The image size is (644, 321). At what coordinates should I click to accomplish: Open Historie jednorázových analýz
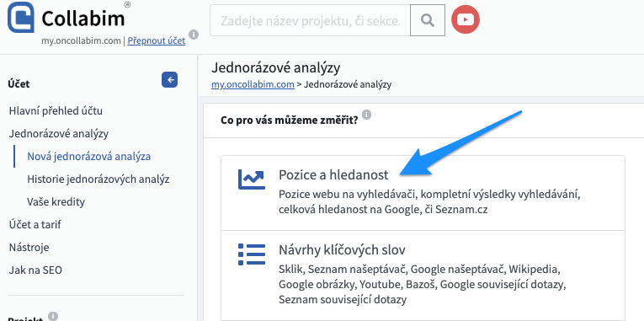coord(98,179)
